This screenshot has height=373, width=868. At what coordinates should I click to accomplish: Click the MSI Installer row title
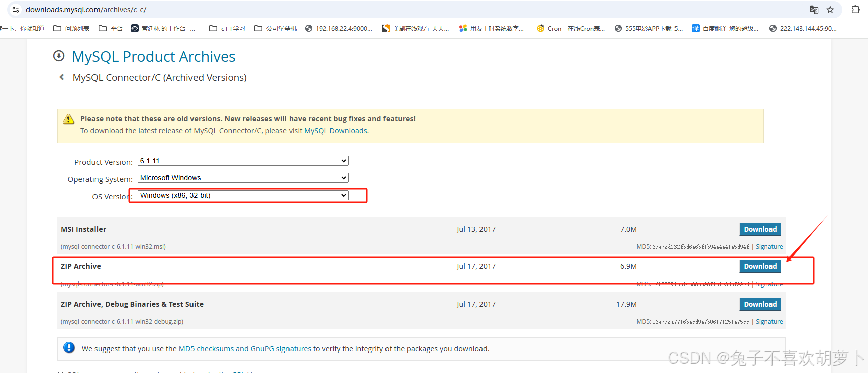click(x=83, y=229)
